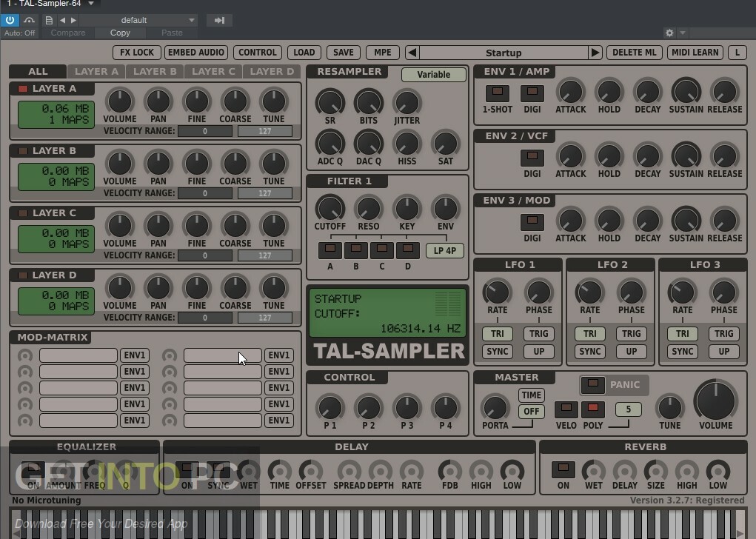Click Resampler JITTER knob
The image size is (756, 539).
407,102
